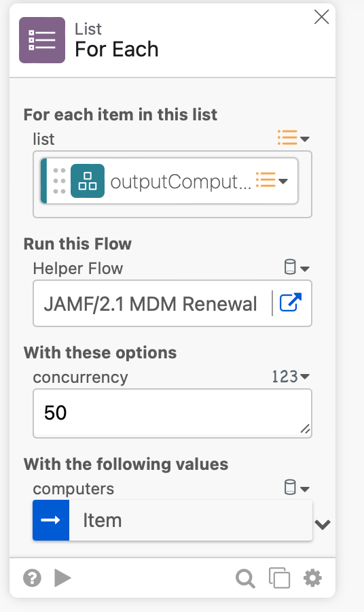
Task: Open the computers field type dropdown
Action: click(297, 488)
